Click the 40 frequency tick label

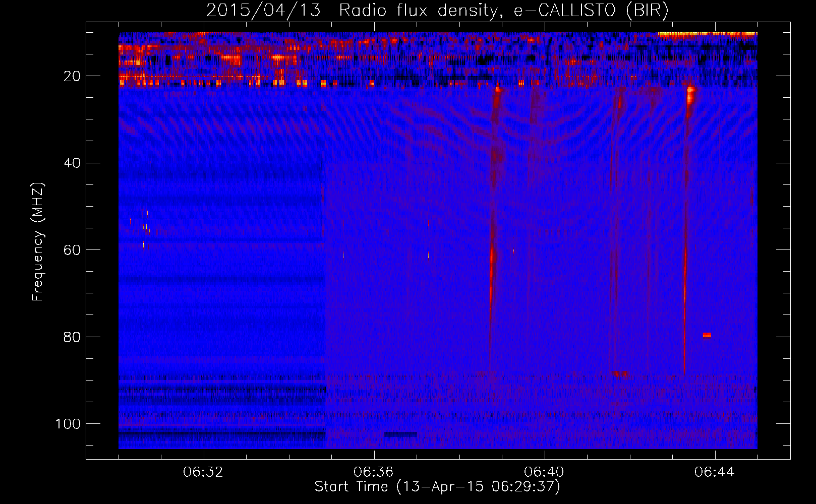(72, 163)
